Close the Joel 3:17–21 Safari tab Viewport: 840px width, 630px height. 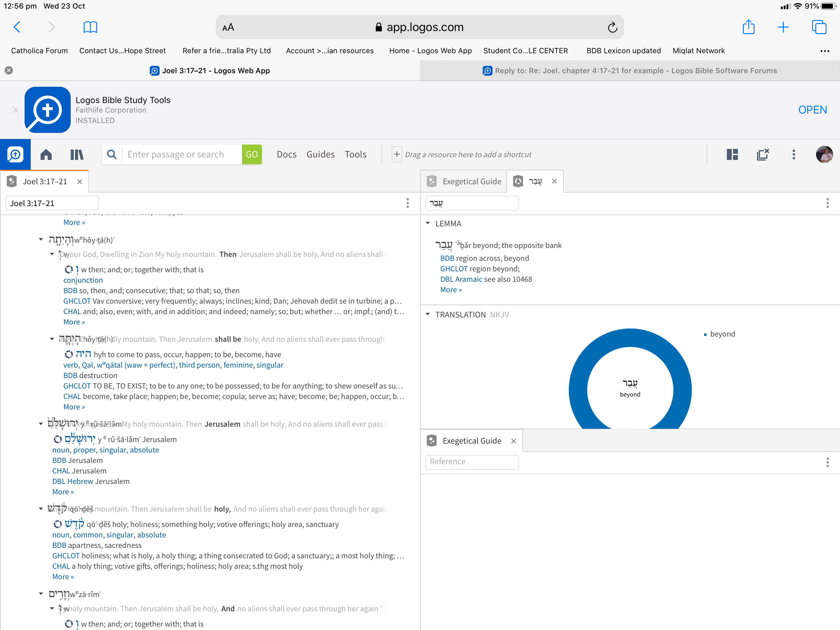[9, 70]
